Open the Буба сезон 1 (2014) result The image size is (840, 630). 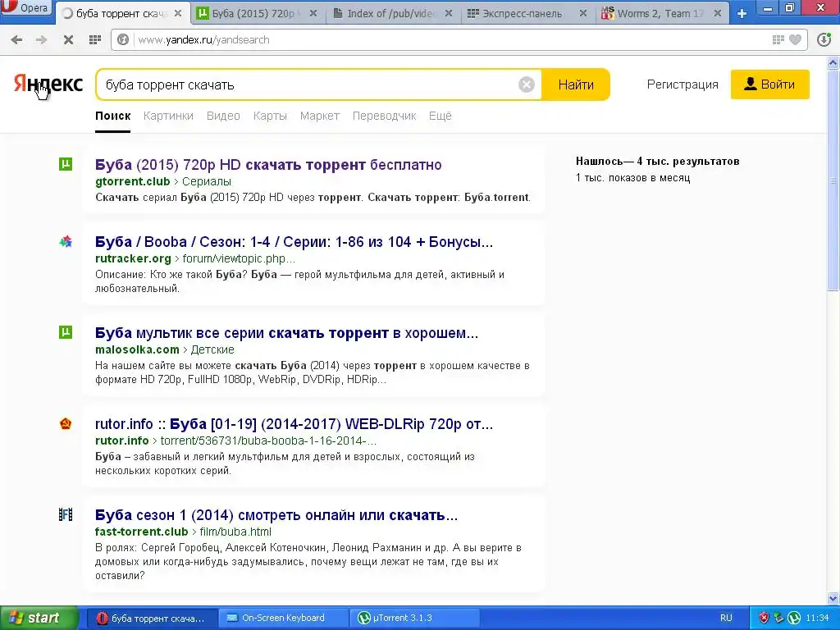click(x=276, y=515)
